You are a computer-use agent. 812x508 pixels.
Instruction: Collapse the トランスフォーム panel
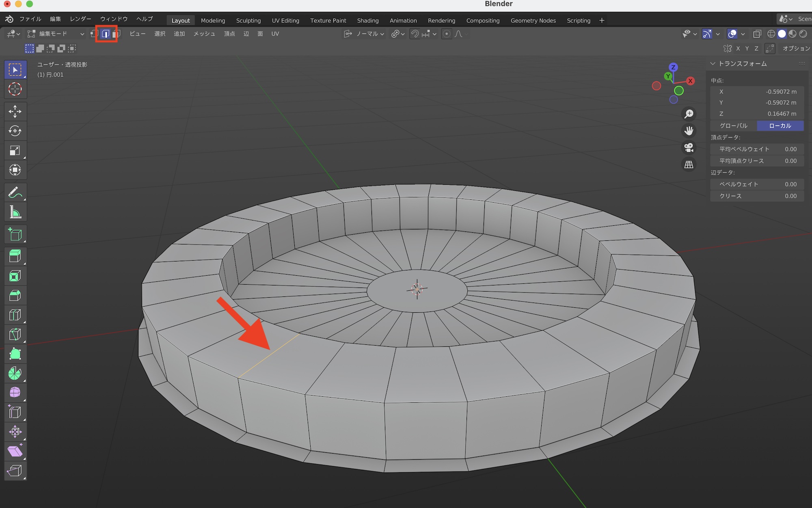(713, 64)
